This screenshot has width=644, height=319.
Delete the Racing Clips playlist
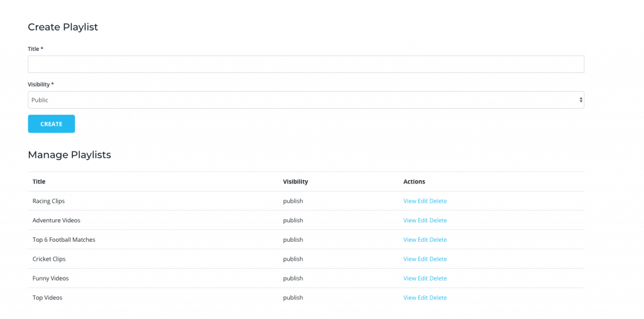click(438, 201)
